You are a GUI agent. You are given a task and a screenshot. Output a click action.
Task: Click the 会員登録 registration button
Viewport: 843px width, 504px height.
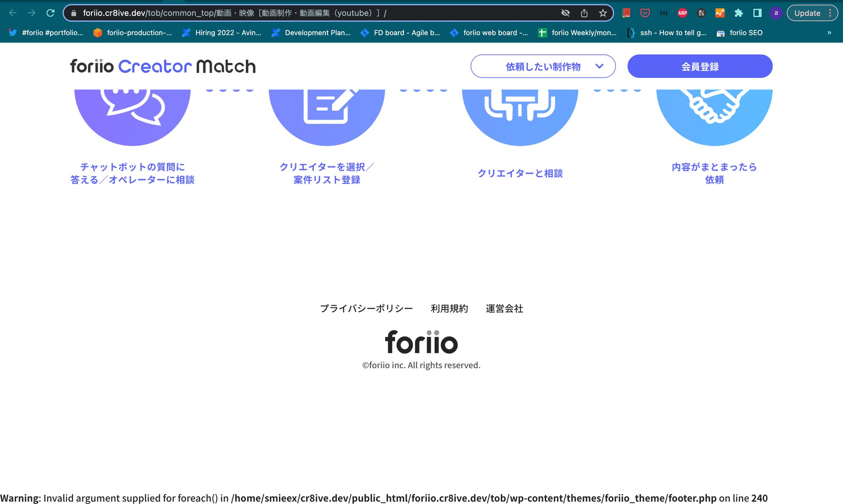point(700,66)
